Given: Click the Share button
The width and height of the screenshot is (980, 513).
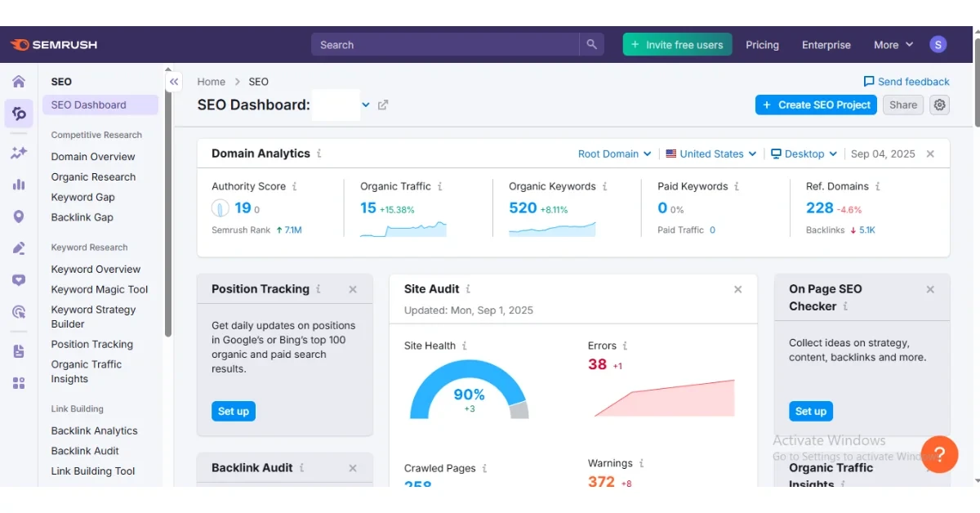Looking at the screenshot, I should click(x=903, y=105).
